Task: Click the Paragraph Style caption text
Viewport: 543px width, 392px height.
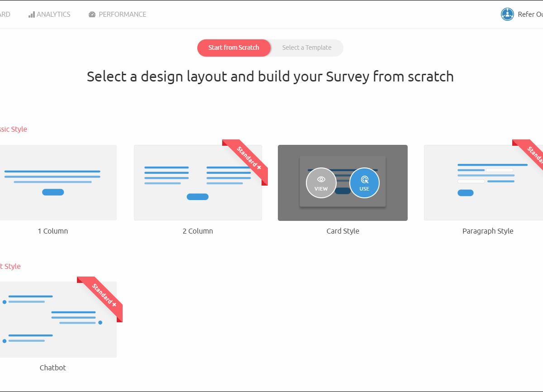Action: [x=488, y=231]
